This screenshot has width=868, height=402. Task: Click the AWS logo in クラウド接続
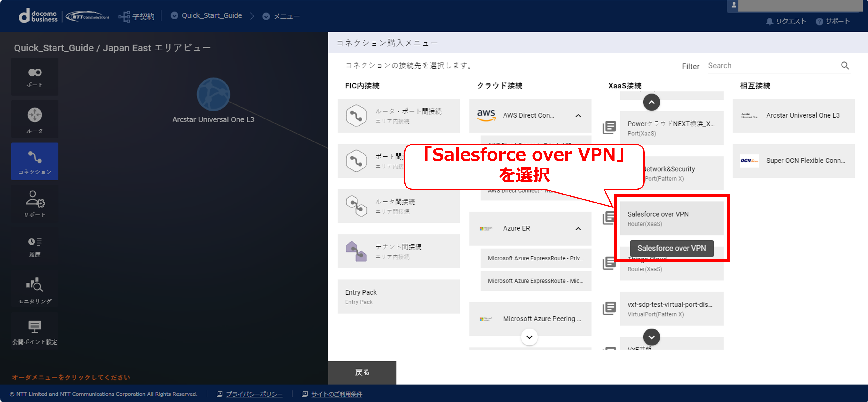(x=486, y=115)
